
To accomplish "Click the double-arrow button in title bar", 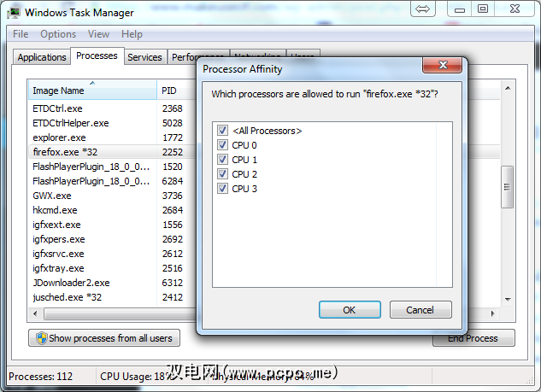I will coord(423,9).
